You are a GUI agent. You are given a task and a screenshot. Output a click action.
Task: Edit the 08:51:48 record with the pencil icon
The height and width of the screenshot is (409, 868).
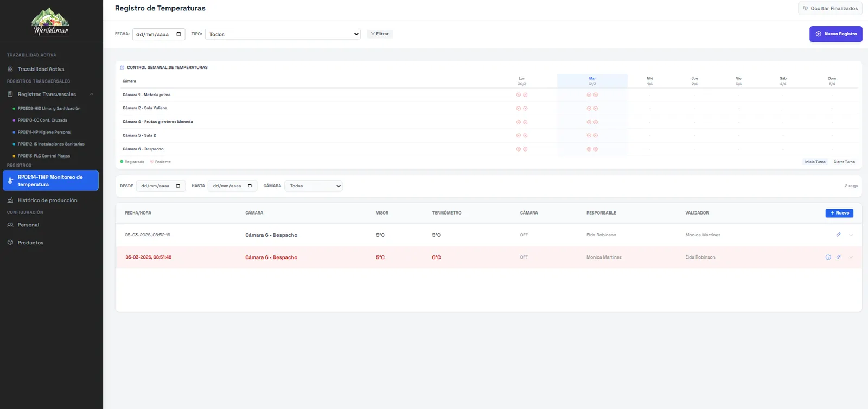[839, 257]
